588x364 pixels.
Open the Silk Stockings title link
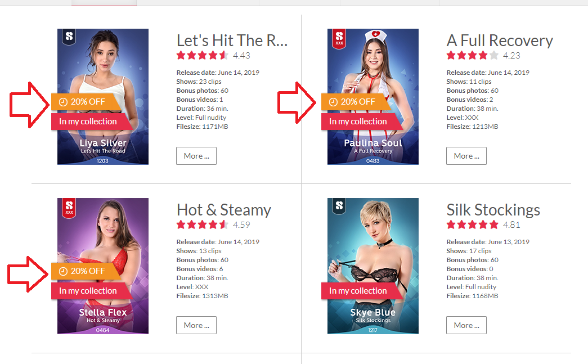tap(493, 210)
